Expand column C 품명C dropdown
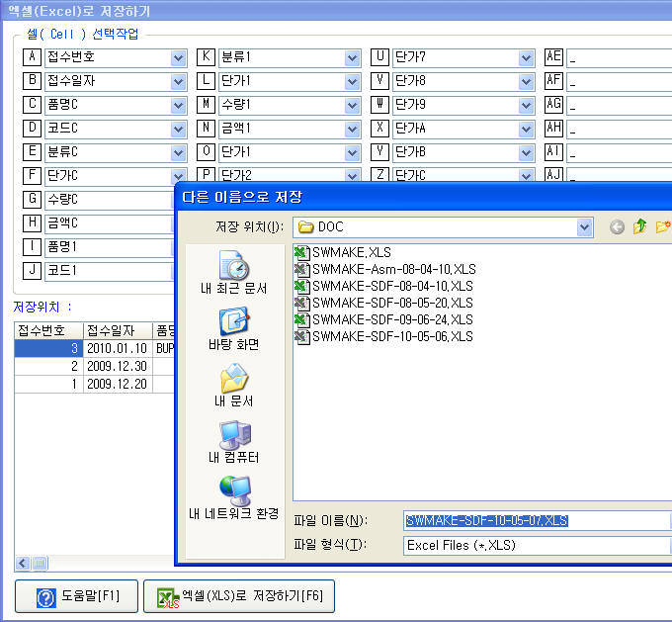Image resolution: width=672 pixels, height=622 pixels. coord(178,105)
